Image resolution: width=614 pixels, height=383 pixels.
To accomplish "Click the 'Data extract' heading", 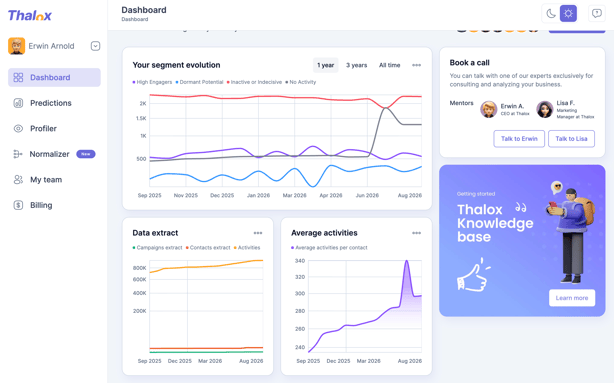I will pos(155,233).
